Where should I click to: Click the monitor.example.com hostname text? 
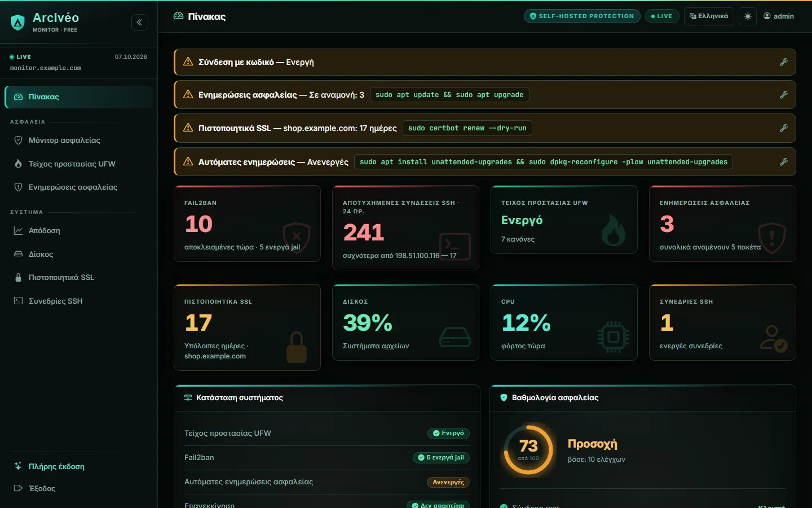click(46, 68)
